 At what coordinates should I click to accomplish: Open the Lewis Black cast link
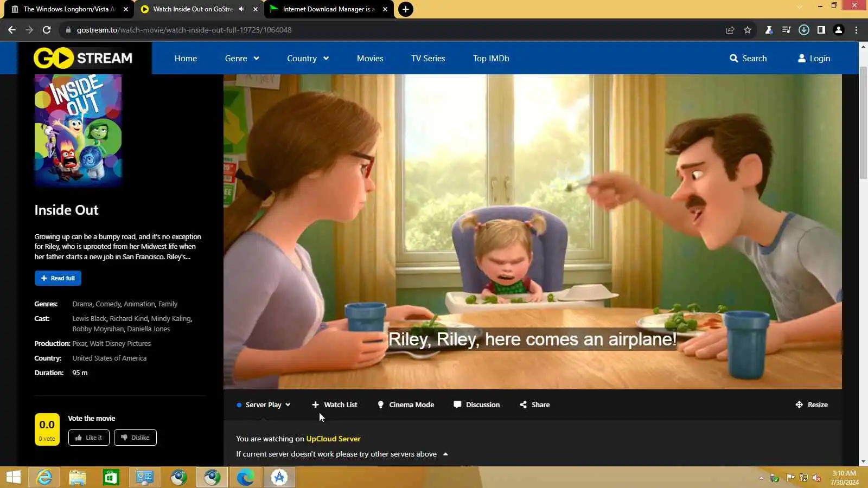[90, 319]
